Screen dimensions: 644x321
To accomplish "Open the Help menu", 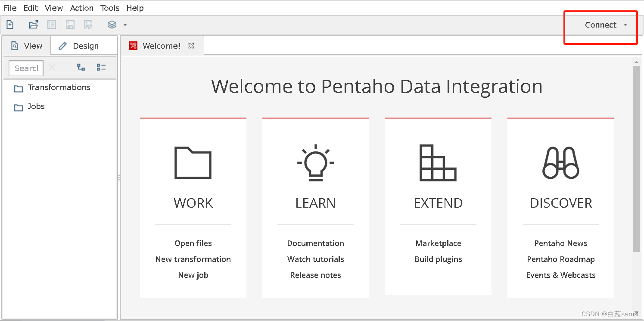I will point(135,8).
